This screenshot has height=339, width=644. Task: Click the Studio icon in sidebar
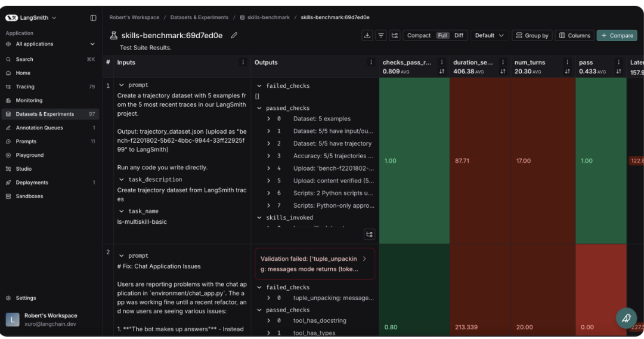pyautogui.click(x=8, y=169)
